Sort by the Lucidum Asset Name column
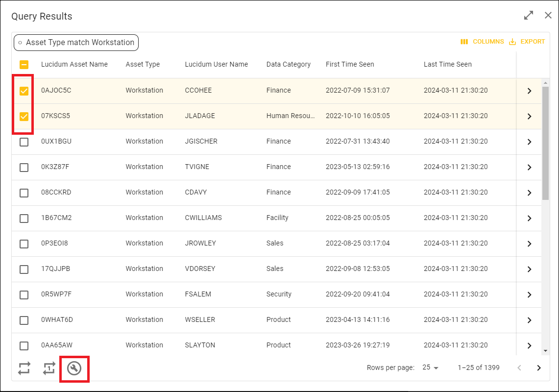Viewport: 559px width, 392px height. coord(75,64)
